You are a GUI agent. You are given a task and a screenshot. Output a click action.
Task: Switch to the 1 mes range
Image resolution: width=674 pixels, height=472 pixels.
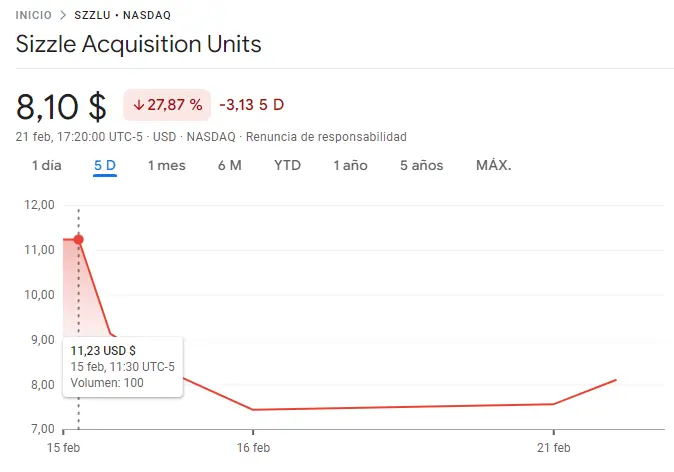tap(167, 166)
